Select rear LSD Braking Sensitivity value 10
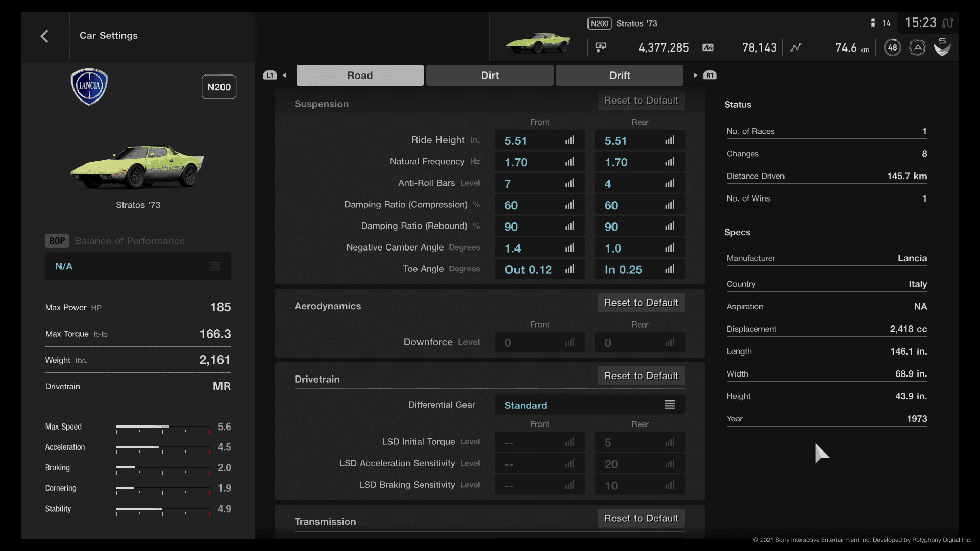 (640, 485)
